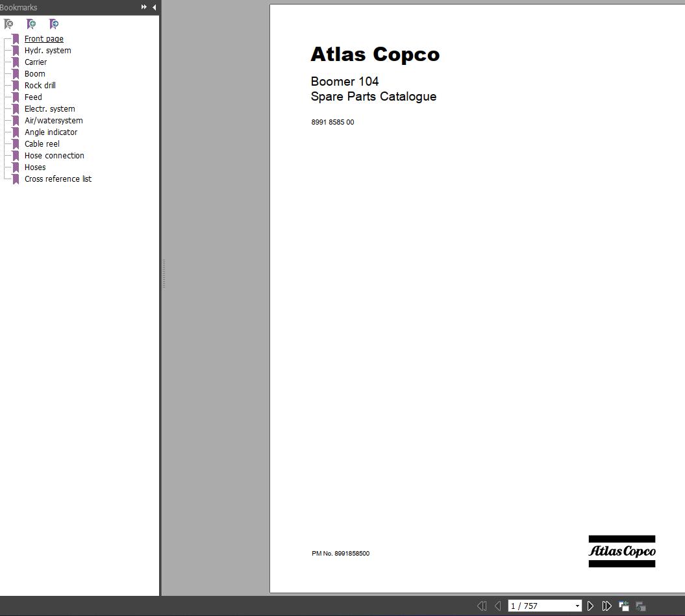Jump to the first page
The height and width of the screenshot is (616, 685).
tap(482, 605)
